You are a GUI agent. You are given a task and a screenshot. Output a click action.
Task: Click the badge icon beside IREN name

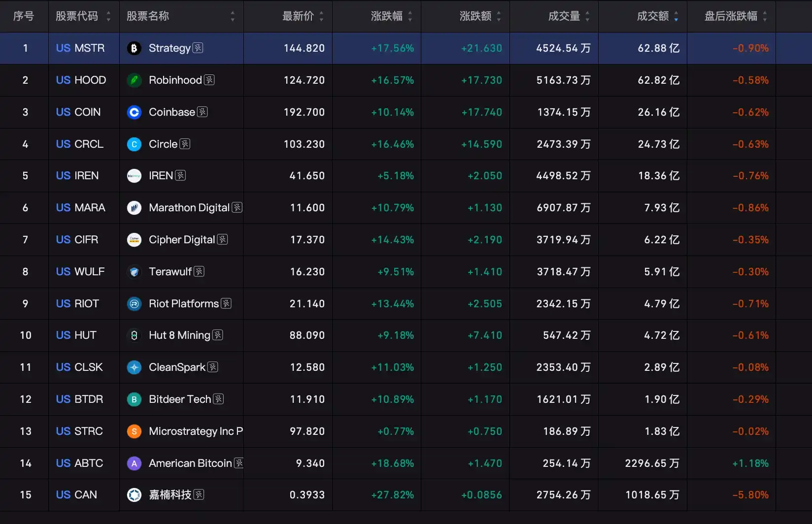(180, 175)
